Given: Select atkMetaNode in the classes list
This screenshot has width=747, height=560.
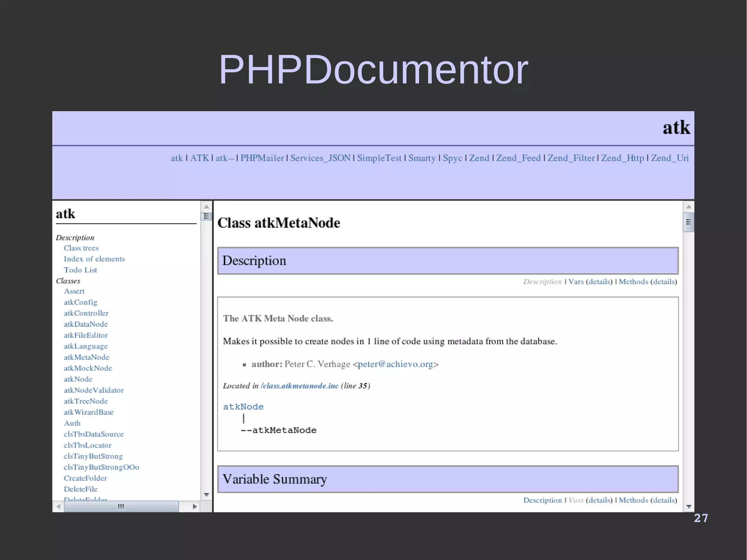Looking at the screenshot, I should pos(86,357).
